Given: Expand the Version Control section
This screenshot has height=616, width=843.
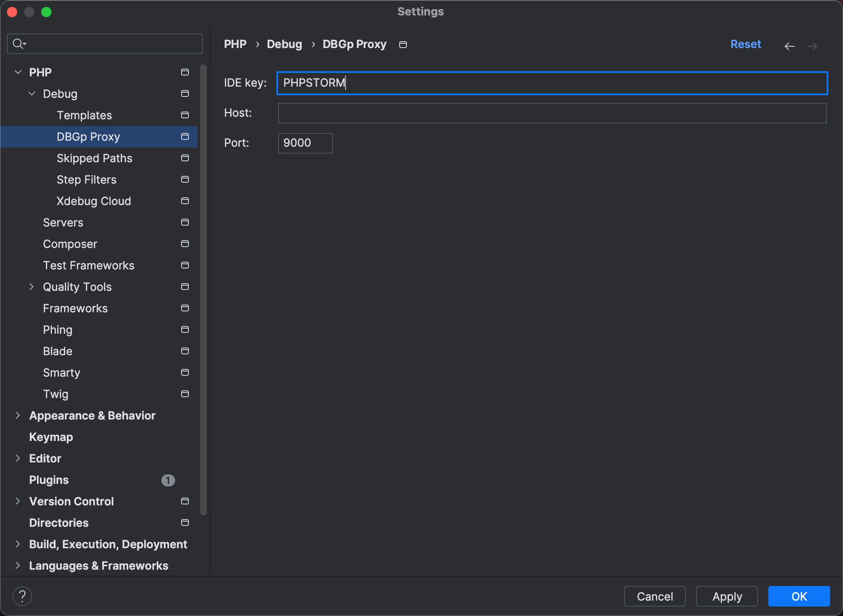Looking at the screenshot, I should [18, 501].
